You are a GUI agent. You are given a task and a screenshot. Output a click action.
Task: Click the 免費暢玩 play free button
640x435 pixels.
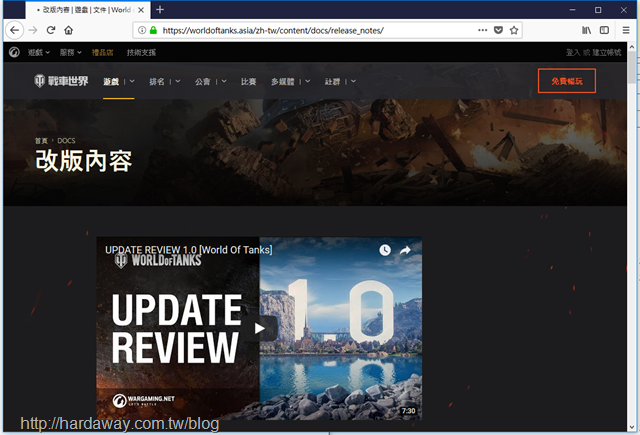(x=567, y=81)
